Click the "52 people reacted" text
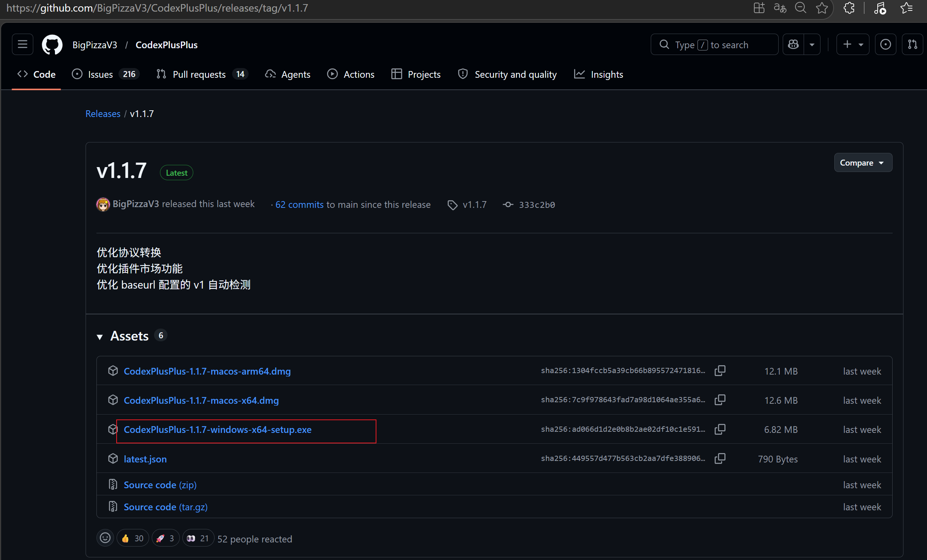The width and height of the screenshot is (927, 560). click(255, 539)
